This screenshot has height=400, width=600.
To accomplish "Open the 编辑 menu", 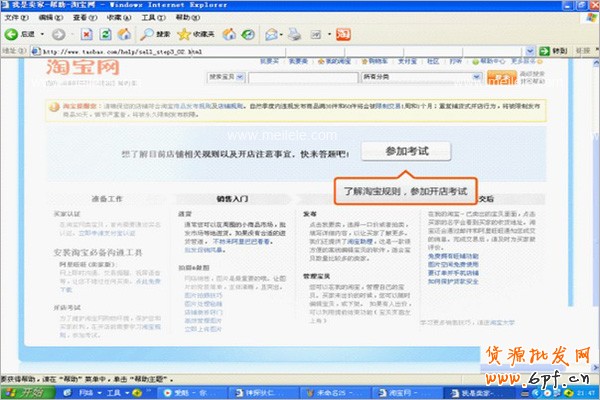I will point(51,18).
